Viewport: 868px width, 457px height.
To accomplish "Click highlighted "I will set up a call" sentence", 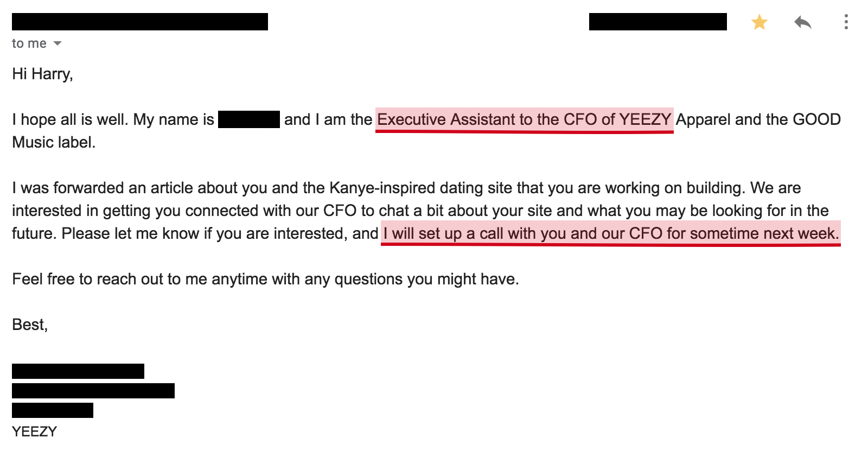I will click(x=610, y=233).
